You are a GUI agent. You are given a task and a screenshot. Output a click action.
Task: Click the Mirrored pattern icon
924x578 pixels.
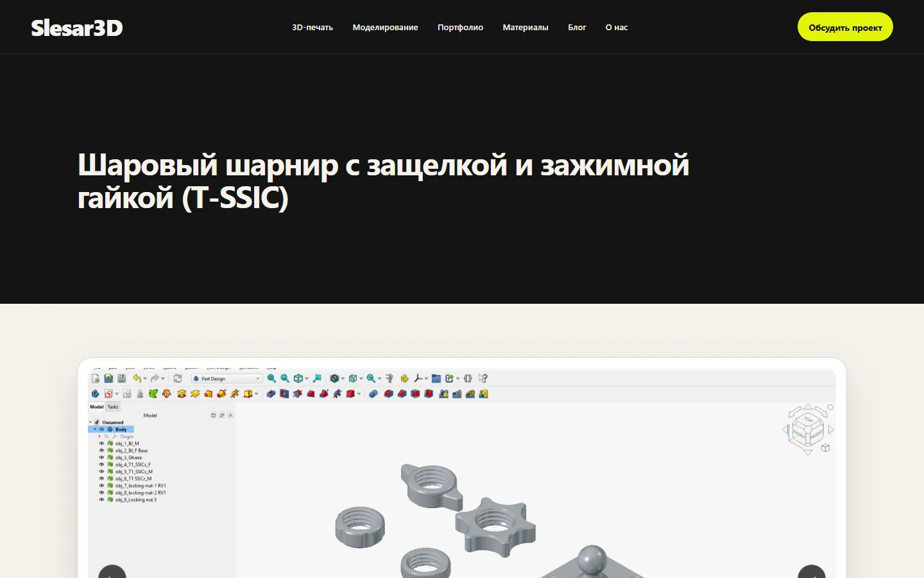[x=443, y=394]
